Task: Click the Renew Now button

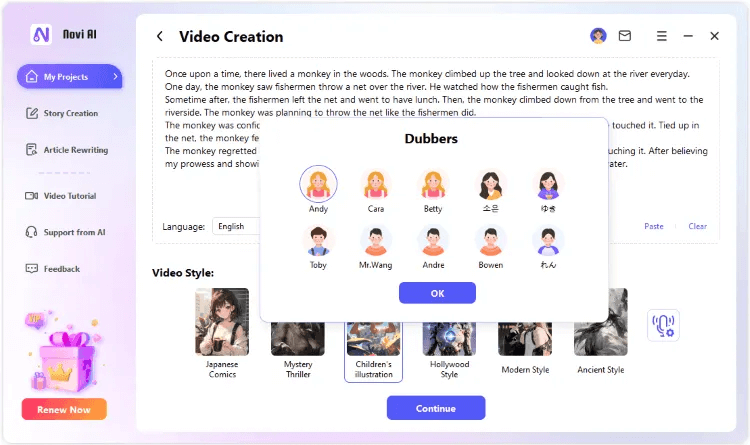Action: [x=64, y=409]
